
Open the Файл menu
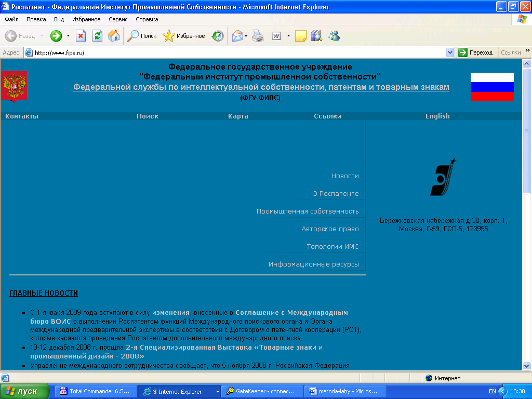[x=11, y=19]
